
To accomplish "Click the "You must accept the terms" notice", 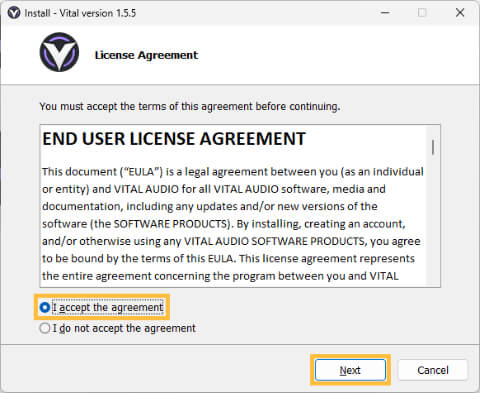I will (x=190, y=106).
